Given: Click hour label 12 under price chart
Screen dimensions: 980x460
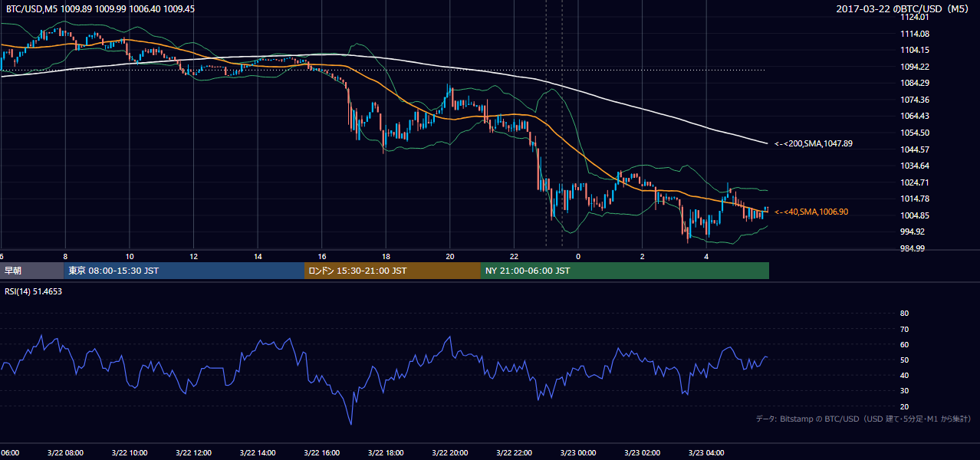Looking at the screenshot, I should click(193, 257).
